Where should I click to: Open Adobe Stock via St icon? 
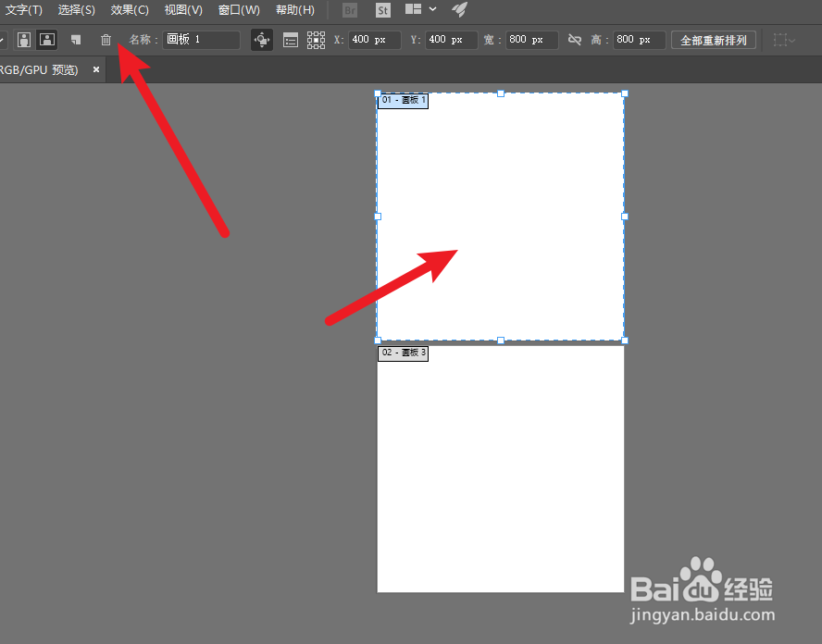point(383,10)
